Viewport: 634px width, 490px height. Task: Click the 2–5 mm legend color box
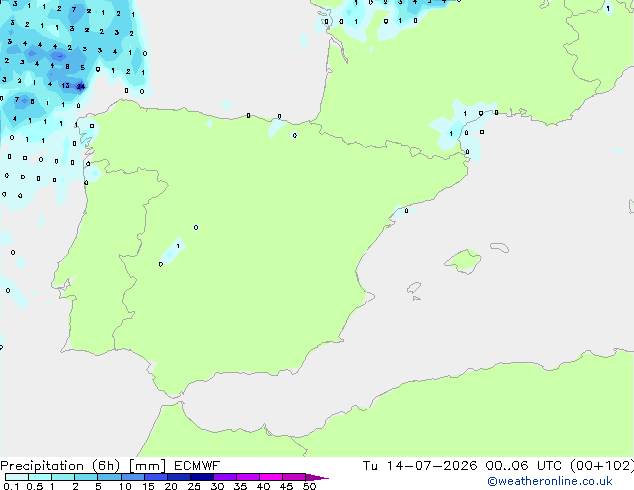click(86, 477)
